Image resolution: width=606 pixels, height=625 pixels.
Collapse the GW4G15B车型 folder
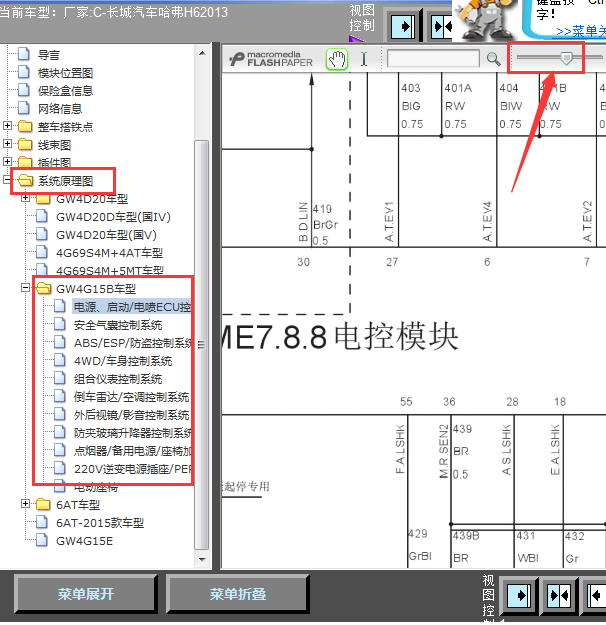pyautogui.click(x=26, y=288)
